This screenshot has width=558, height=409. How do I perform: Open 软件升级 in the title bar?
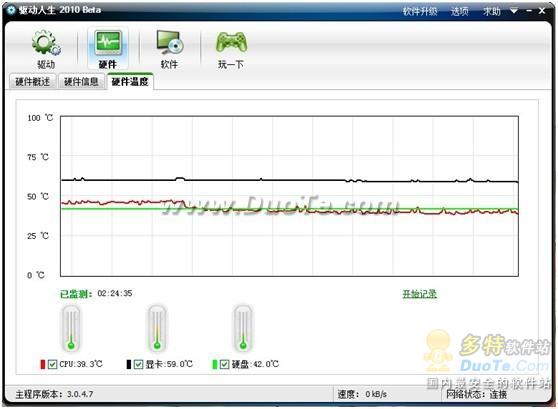click(420, 11)
